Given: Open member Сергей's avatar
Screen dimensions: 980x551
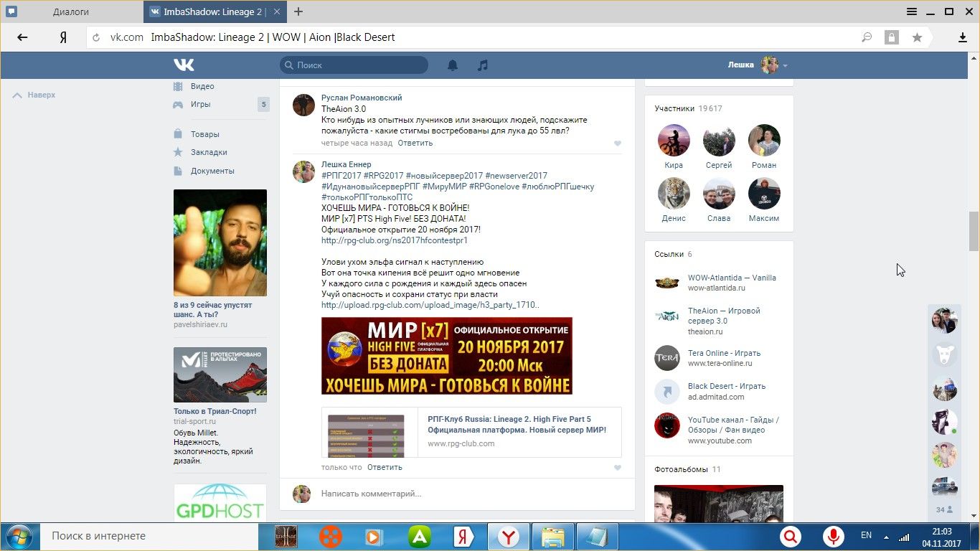Looking at the screenshot, I should [x=719, y=141].
